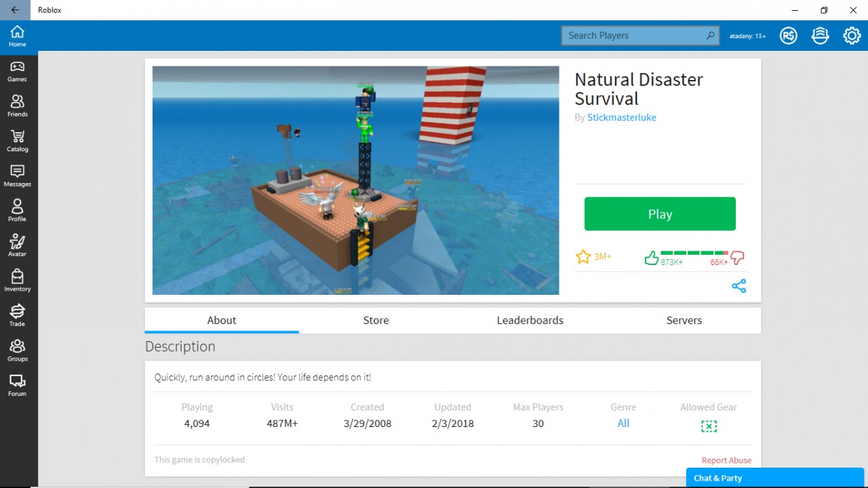Click the Max Players value 30
This screenshot has width=868, height=488.
coord(538,424)
